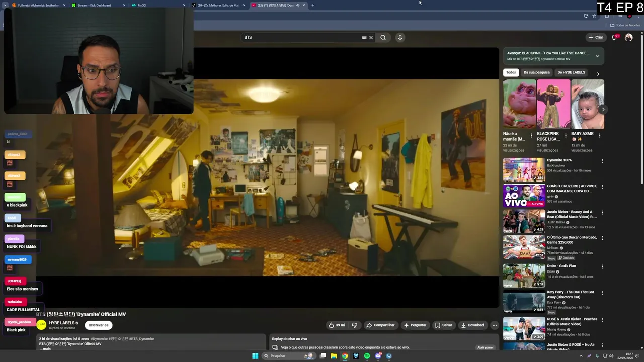The image size is (644, 362).
Task: Close the Fullmetal Alchemist tab
Action: coord(64,5)
